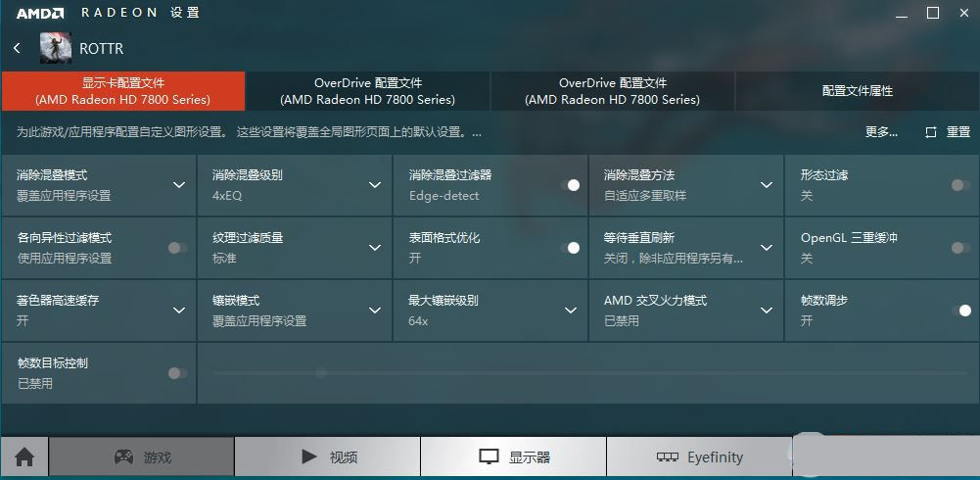Select the 显示器 tab label in bottom bar
Image resolution: width=980 pixels, height=480 pixels.
coord(530,457)
